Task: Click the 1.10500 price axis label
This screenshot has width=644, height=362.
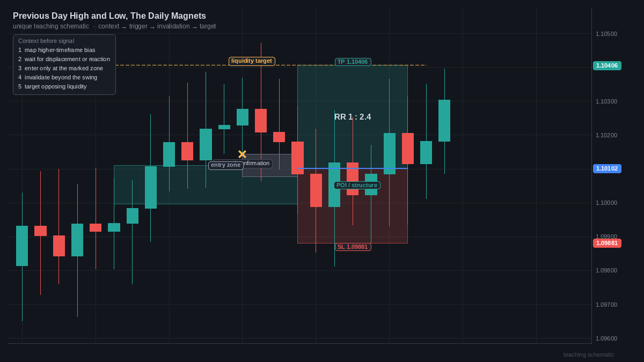Action: click(606, 34)
